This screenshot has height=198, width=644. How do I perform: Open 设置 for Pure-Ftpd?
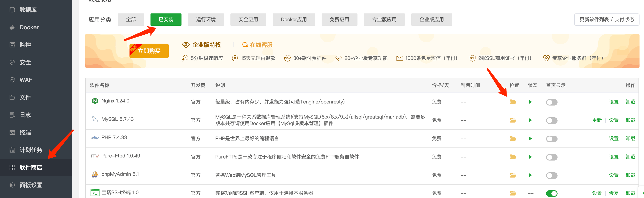613,157
